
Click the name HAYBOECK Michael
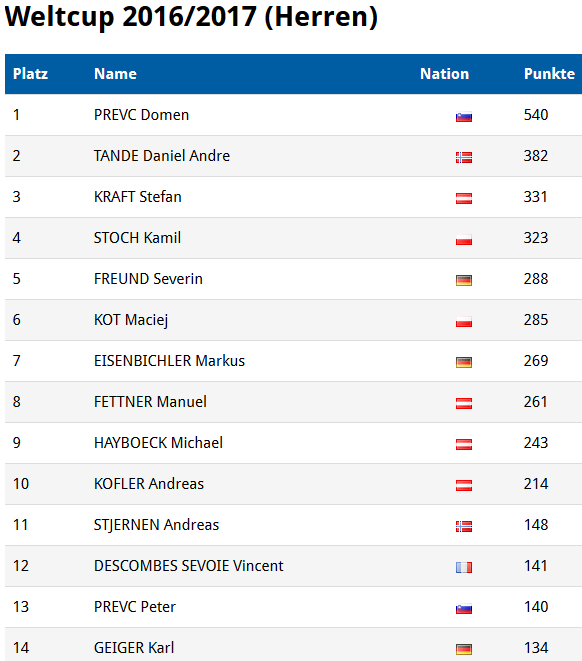(158, 443)
